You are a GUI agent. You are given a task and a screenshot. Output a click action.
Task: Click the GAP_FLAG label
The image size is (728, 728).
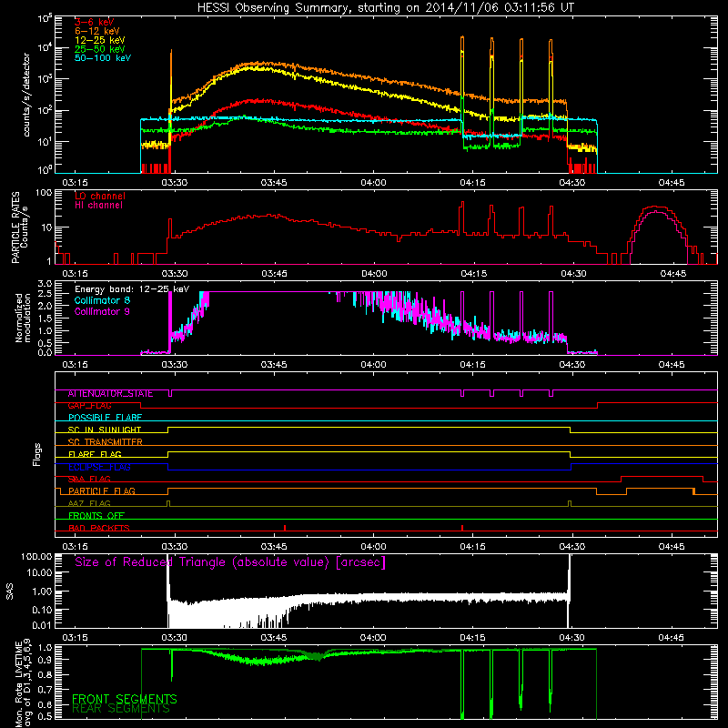coord(89,406)
